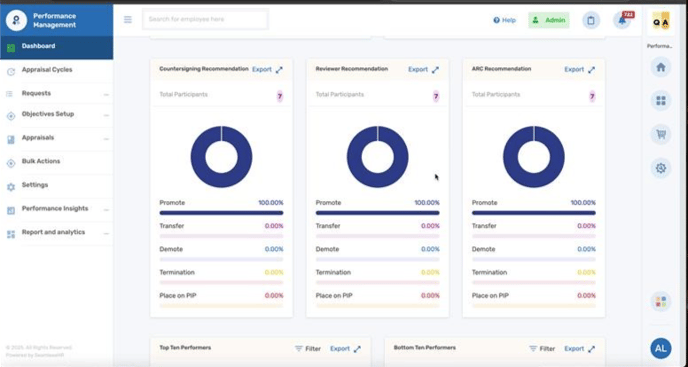The image size is (688, 367).
Task: Expand the Objectives Setup submenu
Action: pos(106,115)
